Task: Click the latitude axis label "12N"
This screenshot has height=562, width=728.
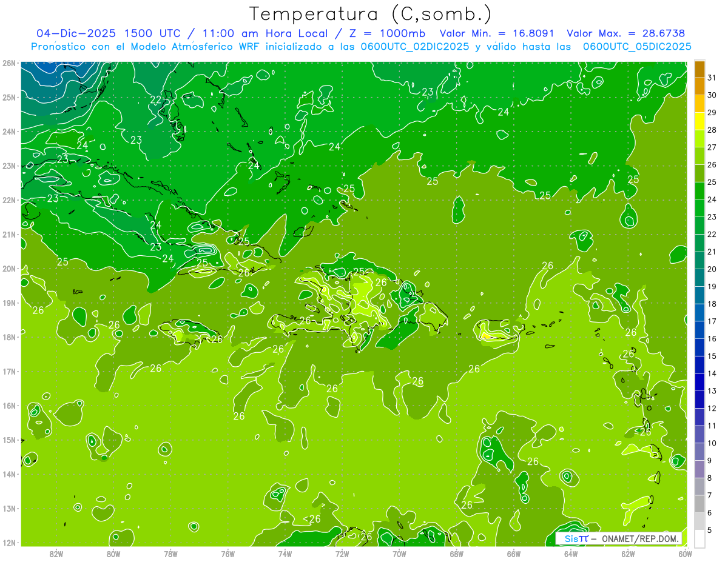Action: point(9,543)
